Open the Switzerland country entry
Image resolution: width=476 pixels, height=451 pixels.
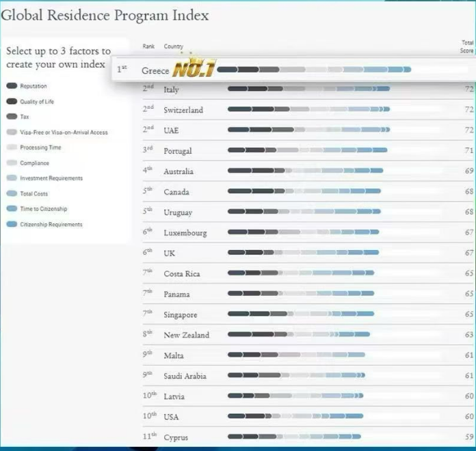click(x=183, y=110)
